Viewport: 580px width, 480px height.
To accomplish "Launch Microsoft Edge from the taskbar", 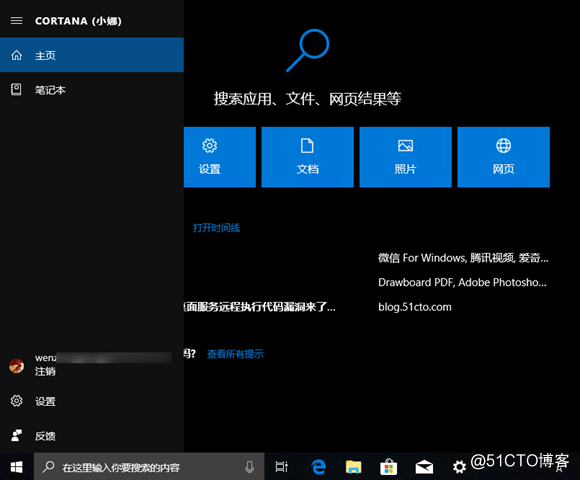I will click(x=318, y=467).
